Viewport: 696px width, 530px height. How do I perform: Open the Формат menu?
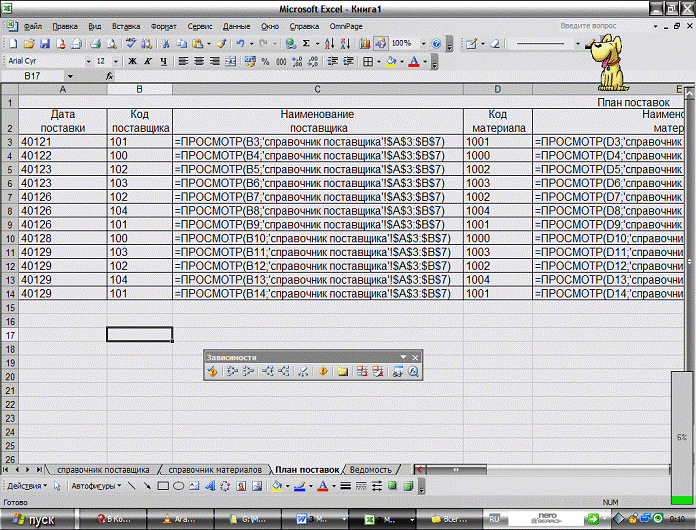pyautogui.click(x=166, y=24)
